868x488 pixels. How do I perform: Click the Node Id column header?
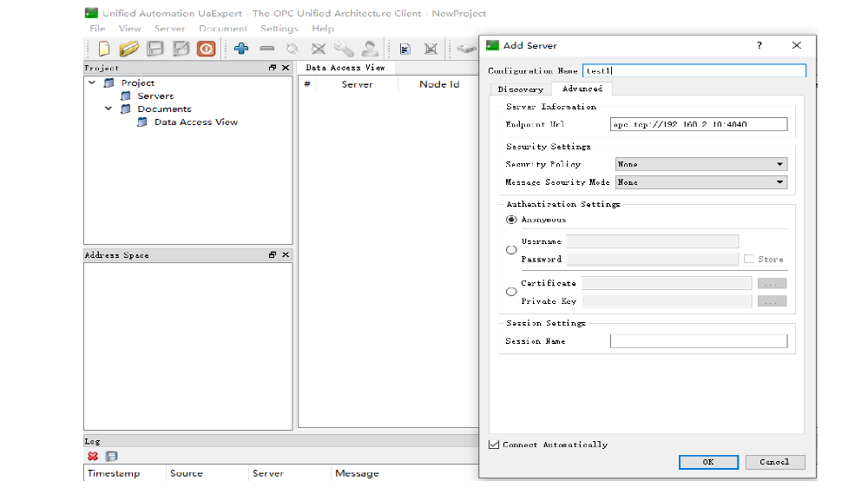point(439,84)
